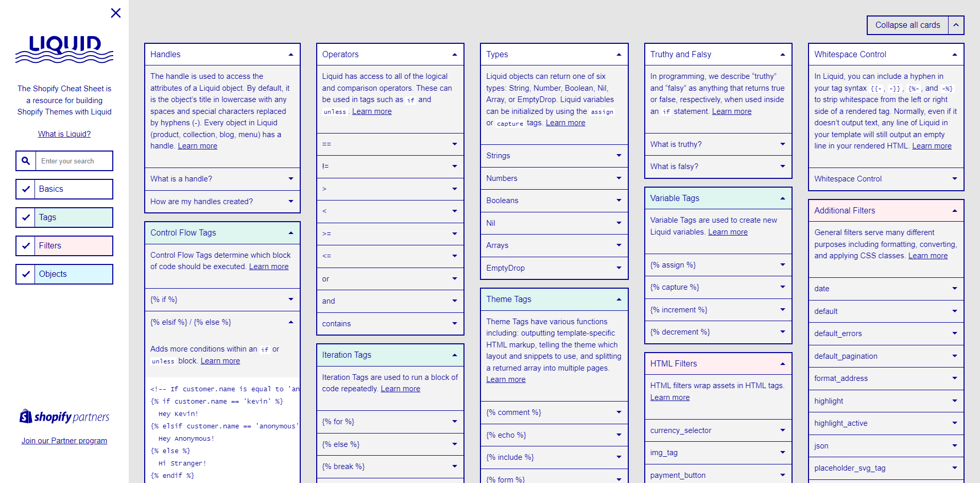Open the highlight_active filter entry
Viewport: 980px width, 483px height.
tap(886, 423)
